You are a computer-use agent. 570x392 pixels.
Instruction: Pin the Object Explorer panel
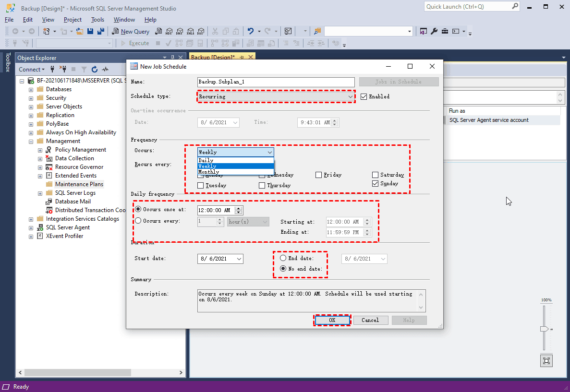point(173,58)
